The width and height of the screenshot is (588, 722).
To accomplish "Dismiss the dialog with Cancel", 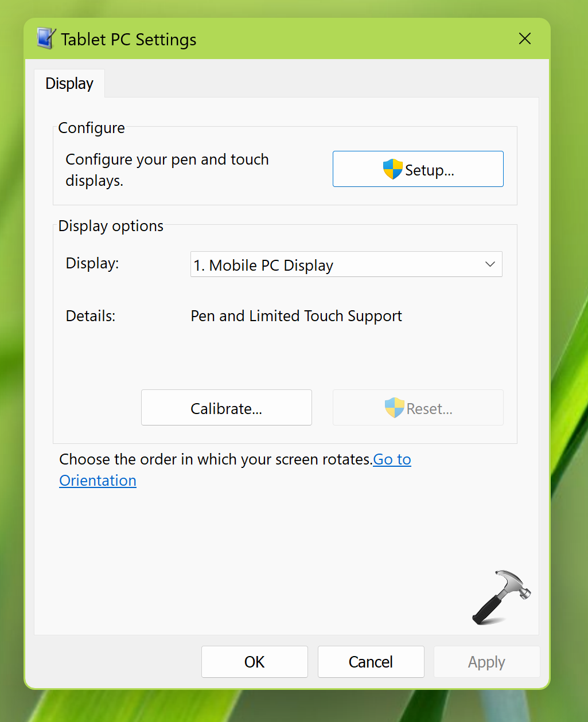I will (x=371, y=662).
